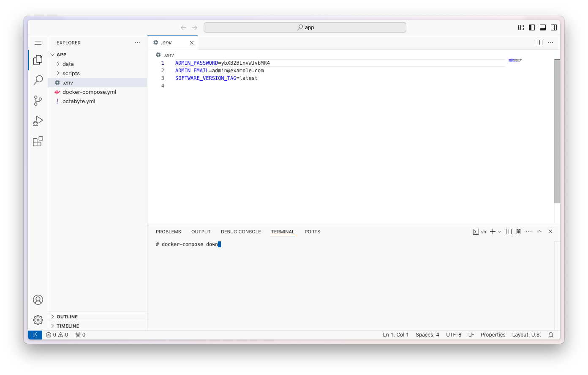Toggle the bottom panel visibility

click(x=543, y=27)
